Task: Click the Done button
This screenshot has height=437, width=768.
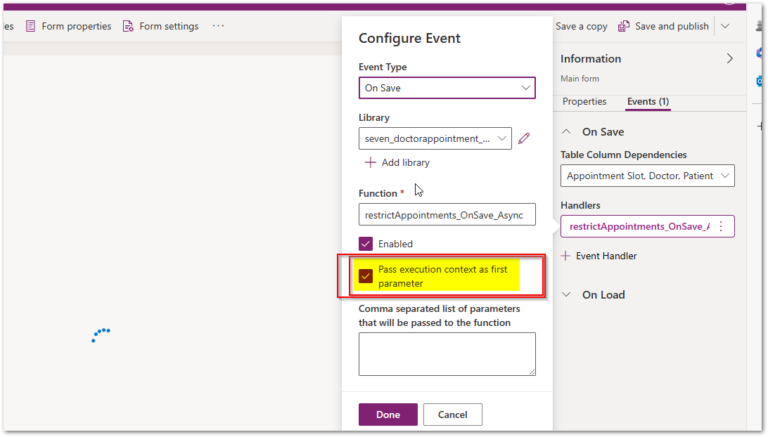Action: coord(388,414)
